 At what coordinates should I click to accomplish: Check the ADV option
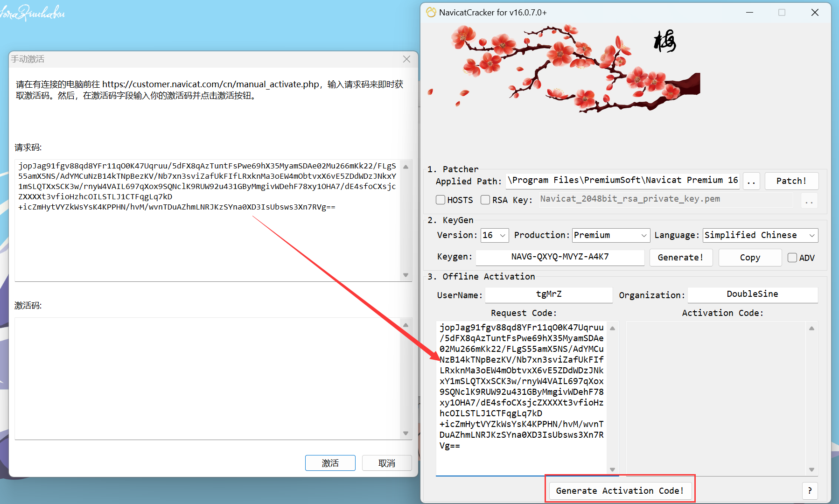pyautogui.click(x=792, y=258)
